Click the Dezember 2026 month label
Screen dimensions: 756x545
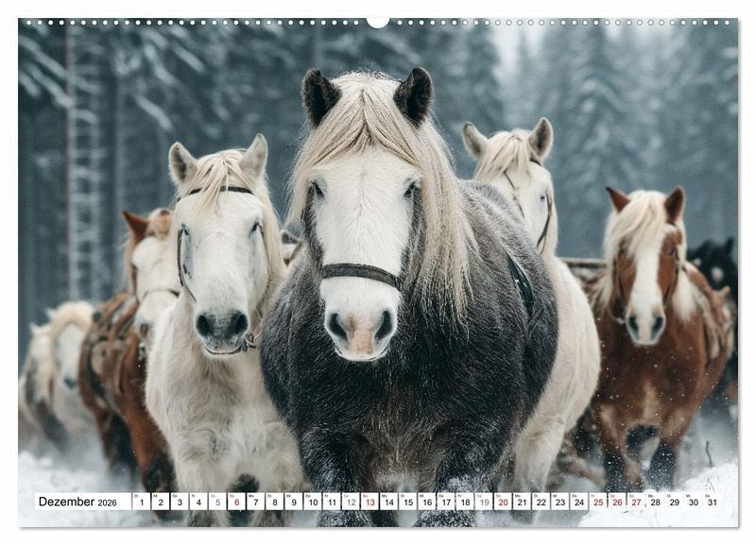point(77,502)
